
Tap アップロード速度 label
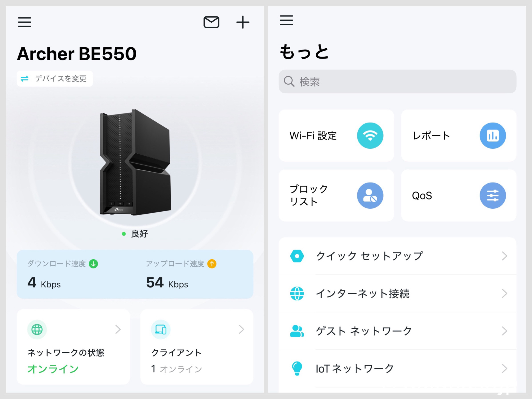(175, 264)
